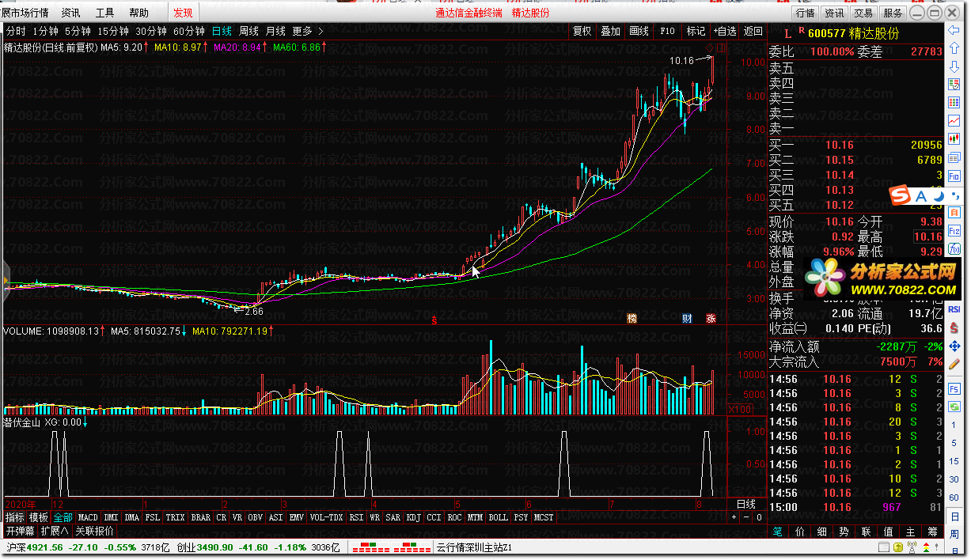Click the antenna signal icon in status bar
971x560 pixels.
912,547
